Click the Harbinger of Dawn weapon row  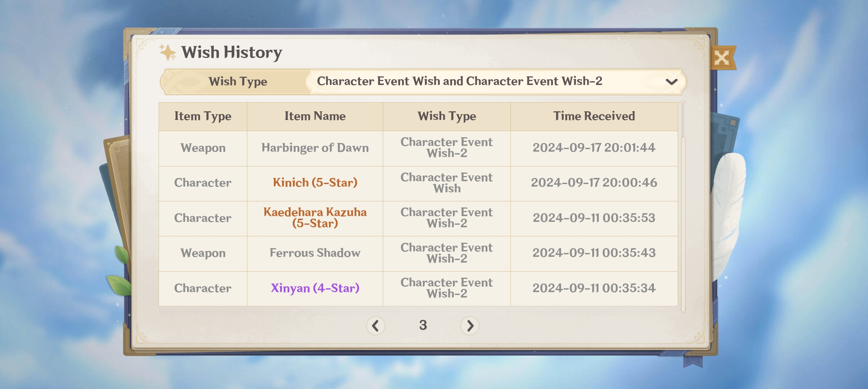coord(315,148)
